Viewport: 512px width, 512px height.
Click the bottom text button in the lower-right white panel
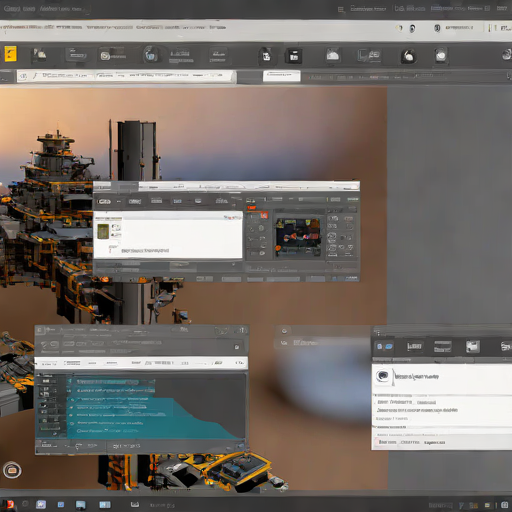[387, 442]
